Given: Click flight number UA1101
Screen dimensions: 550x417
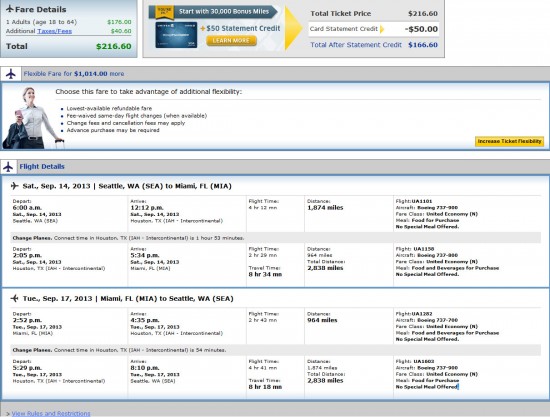Looking at the screenshot, I should pos(422,201).
